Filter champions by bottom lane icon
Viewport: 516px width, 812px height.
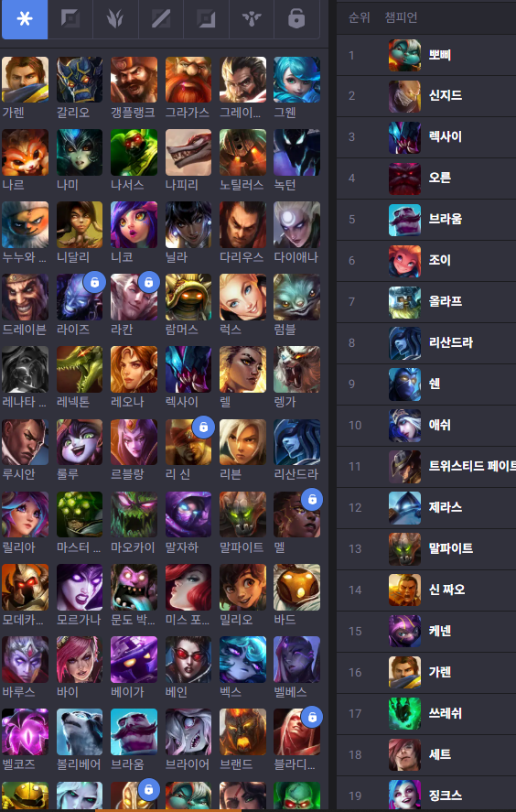206,19
